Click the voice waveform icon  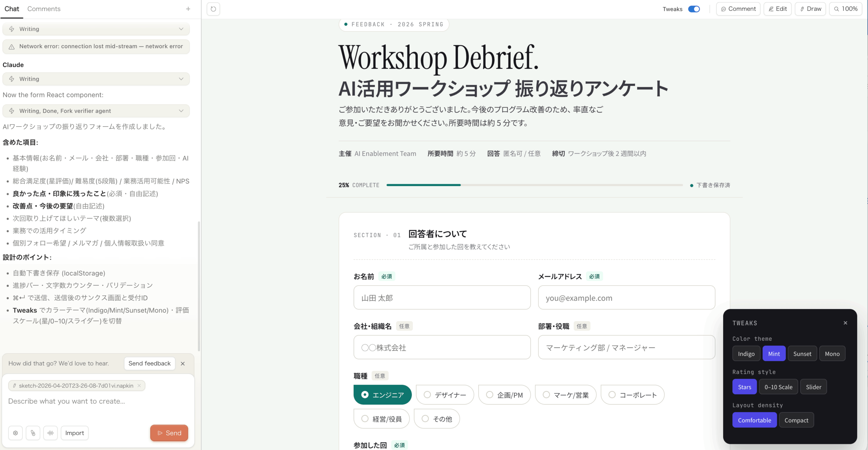[x=51, y=433]
